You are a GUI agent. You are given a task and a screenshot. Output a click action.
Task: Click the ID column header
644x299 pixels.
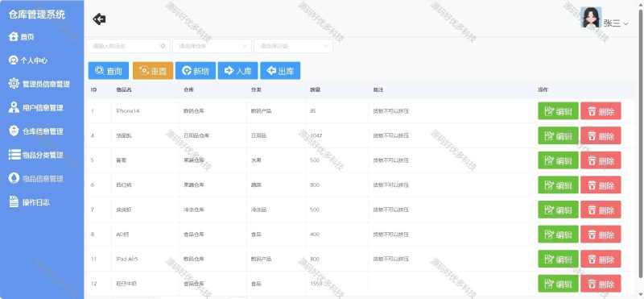(x=93, y=89)
